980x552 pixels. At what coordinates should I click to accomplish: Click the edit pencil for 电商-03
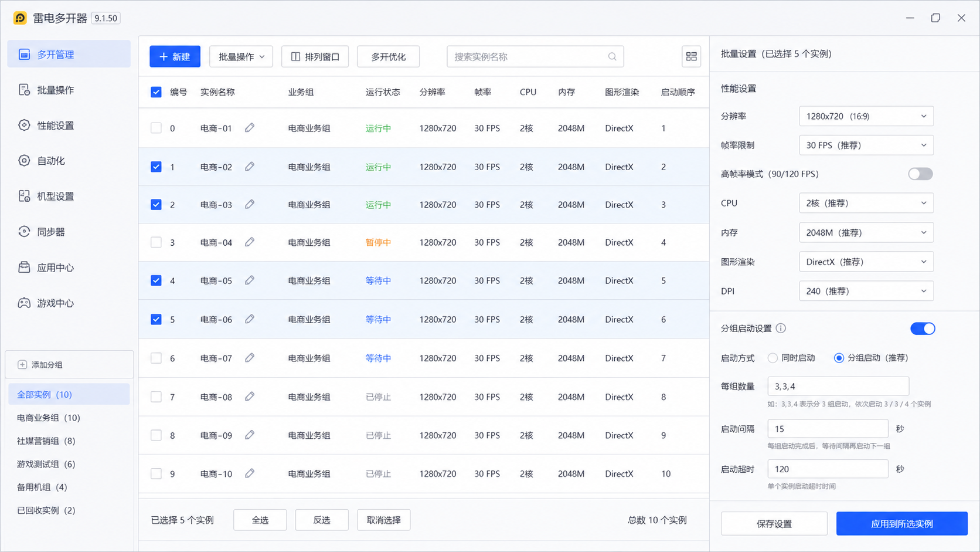250,204
